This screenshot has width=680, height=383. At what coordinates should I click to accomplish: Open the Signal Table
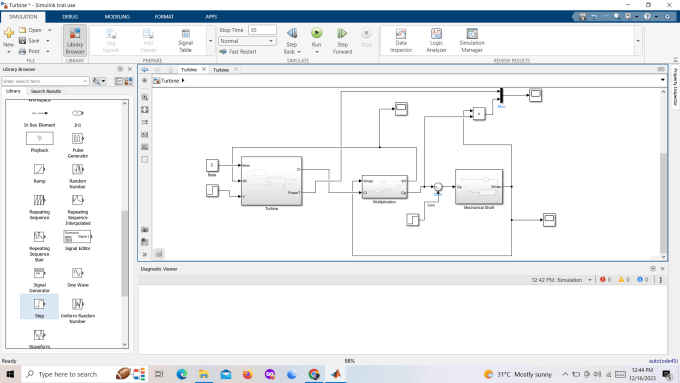pyautogui.click(x=185, y=41)
